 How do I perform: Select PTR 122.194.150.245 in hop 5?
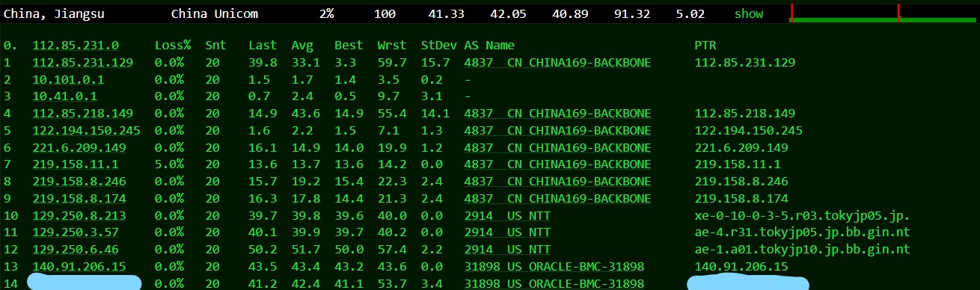coord(748,130)
